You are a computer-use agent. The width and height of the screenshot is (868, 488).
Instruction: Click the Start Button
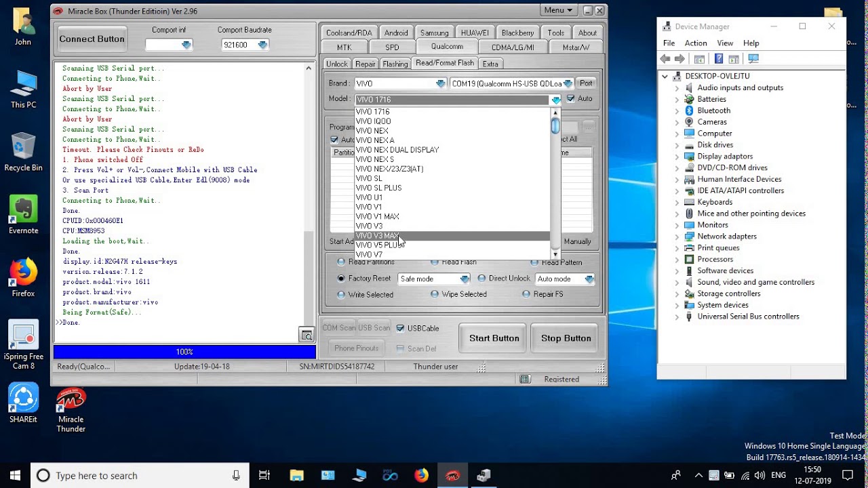(494, 338)
